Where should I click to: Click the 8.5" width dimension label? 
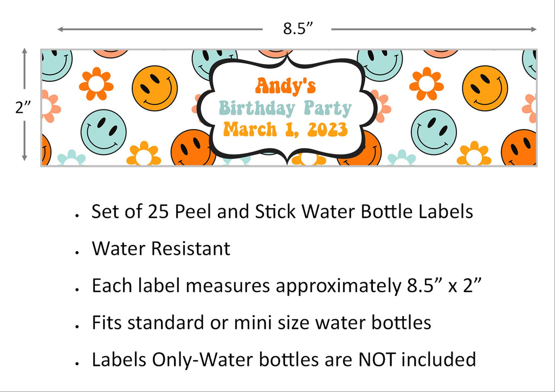coord(298,29)
